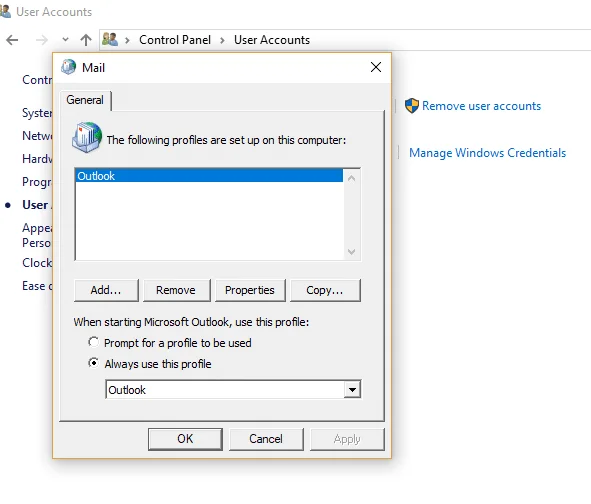
Task: Select the Outlook profile in the list
Action: [209, 176]
